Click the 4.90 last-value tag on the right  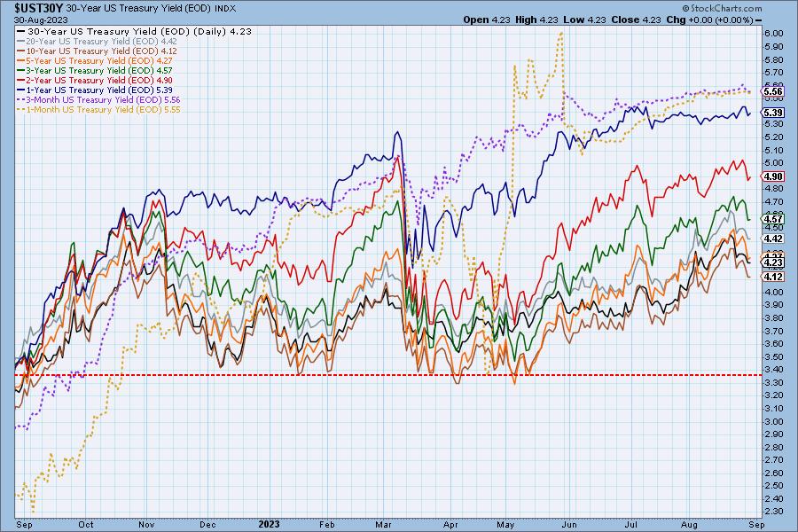773,176
